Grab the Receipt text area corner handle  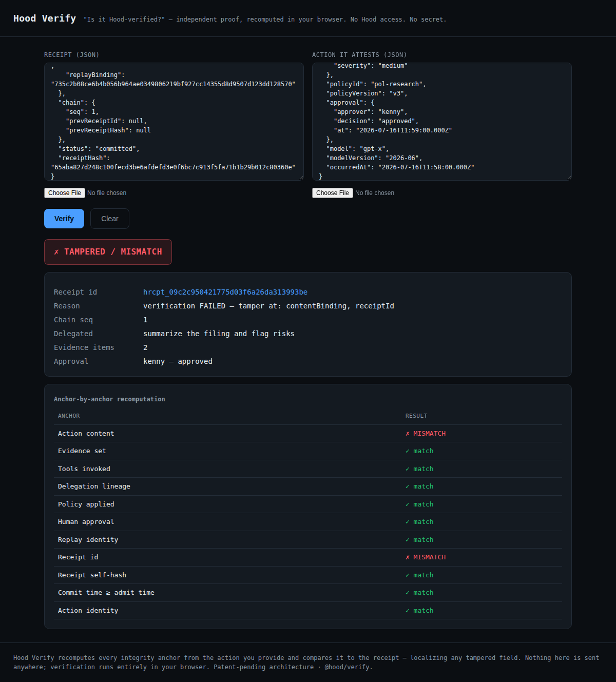(301, 178)
